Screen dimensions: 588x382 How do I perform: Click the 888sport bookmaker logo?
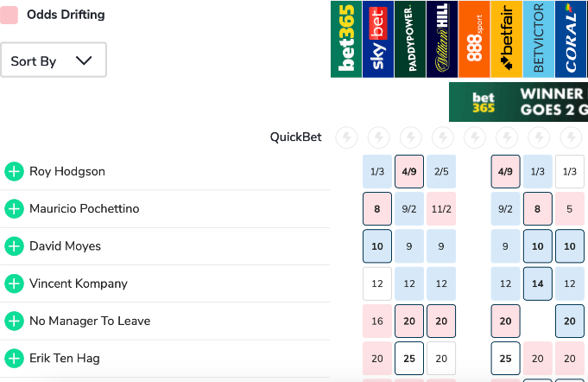[474, 39]
